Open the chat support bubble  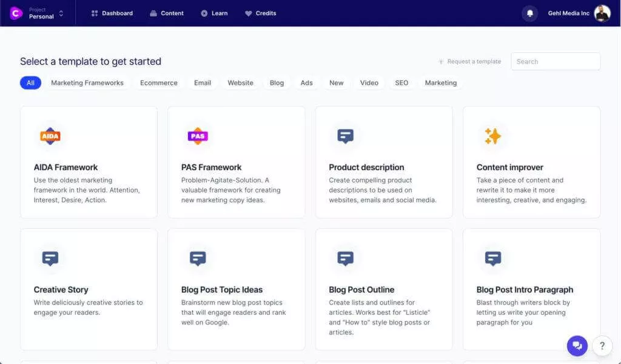pyautogui.click(x=577, y=345)
